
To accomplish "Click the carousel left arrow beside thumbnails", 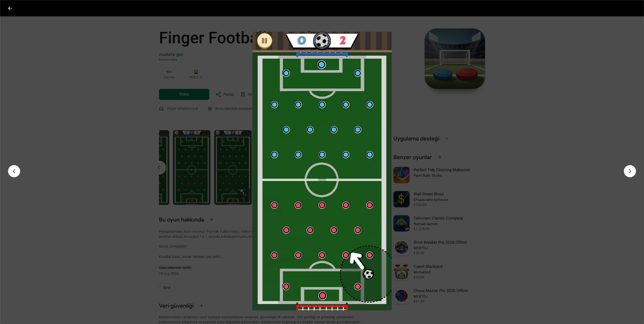I will [159, 168].
